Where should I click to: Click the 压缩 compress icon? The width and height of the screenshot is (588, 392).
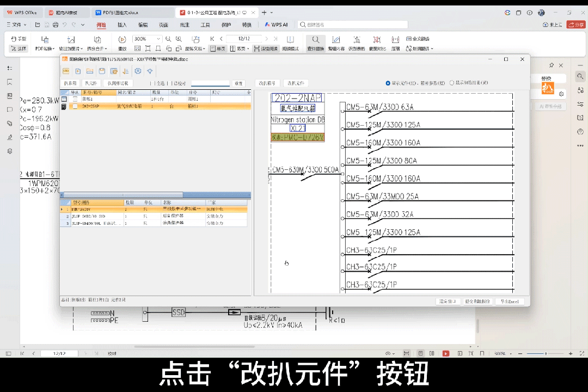(395, 43)
